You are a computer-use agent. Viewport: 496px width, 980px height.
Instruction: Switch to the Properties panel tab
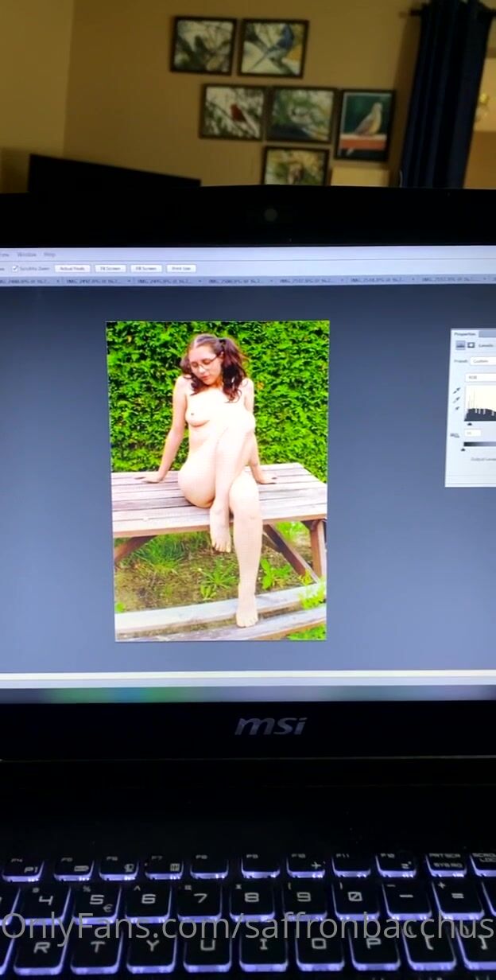466,334
